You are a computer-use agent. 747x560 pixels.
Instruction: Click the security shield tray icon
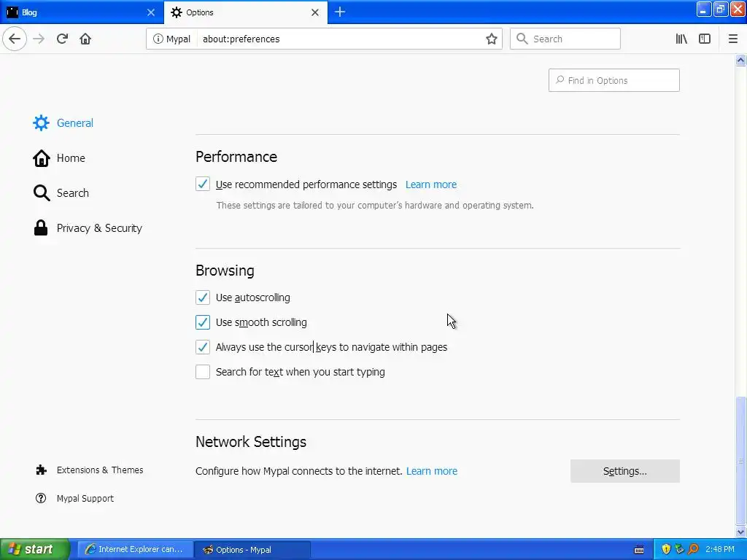pyautogui.click(x=666, y=550)
